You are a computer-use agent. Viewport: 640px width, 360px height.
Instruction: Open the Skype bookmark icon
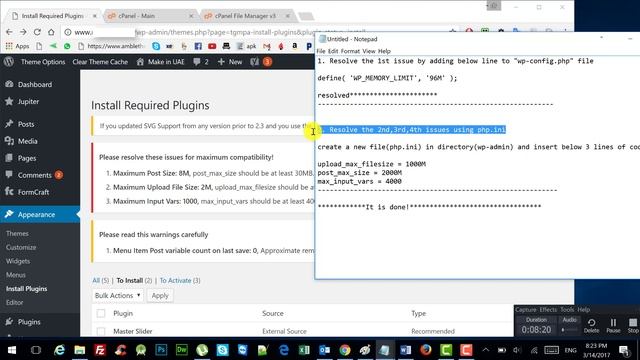point(156,46)
